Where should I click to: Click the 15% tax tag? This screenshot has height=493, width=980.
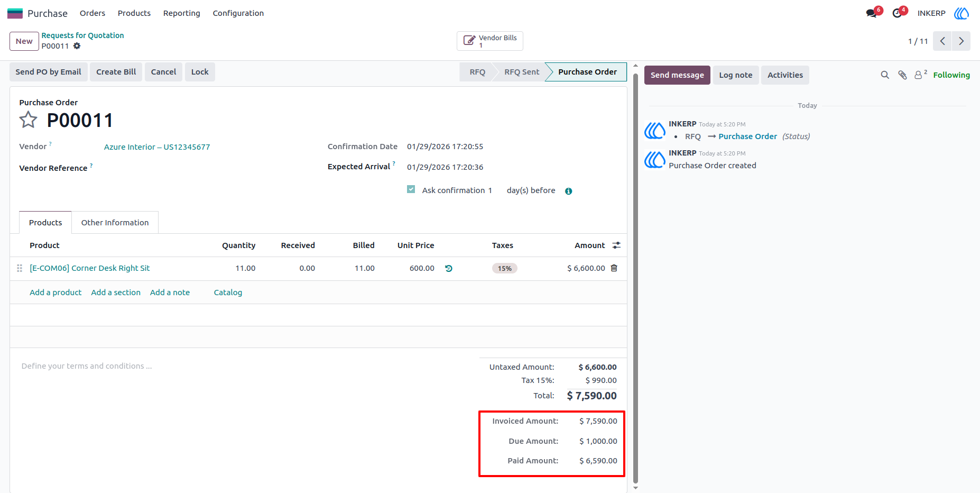[x=505, y=268]
